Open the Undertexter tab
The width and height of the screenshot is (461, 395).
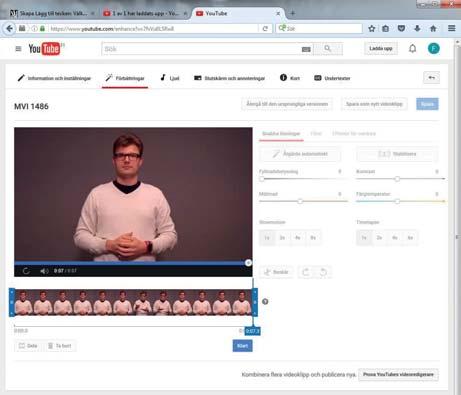coord(332,78)
